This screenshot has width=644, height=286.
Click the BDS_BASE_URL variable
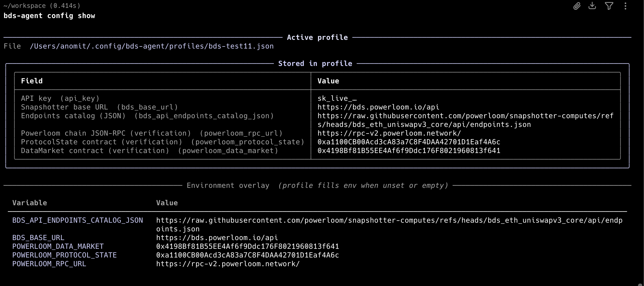pos(38,238)
